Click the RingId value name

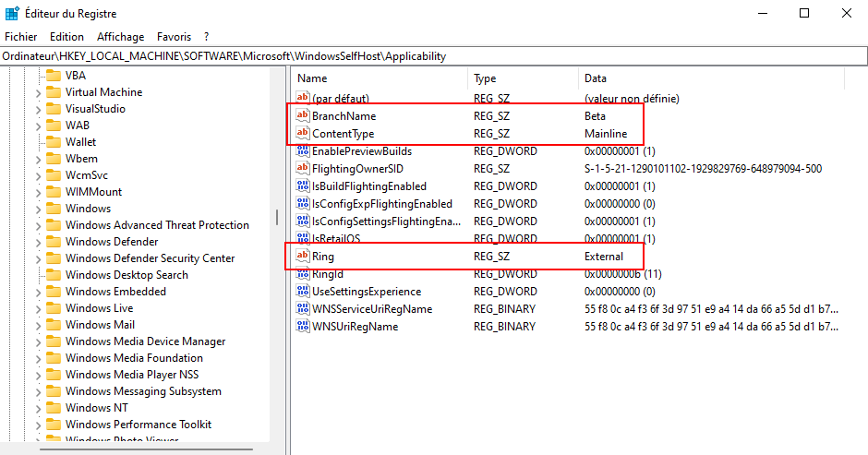click(x=328, y=274)
